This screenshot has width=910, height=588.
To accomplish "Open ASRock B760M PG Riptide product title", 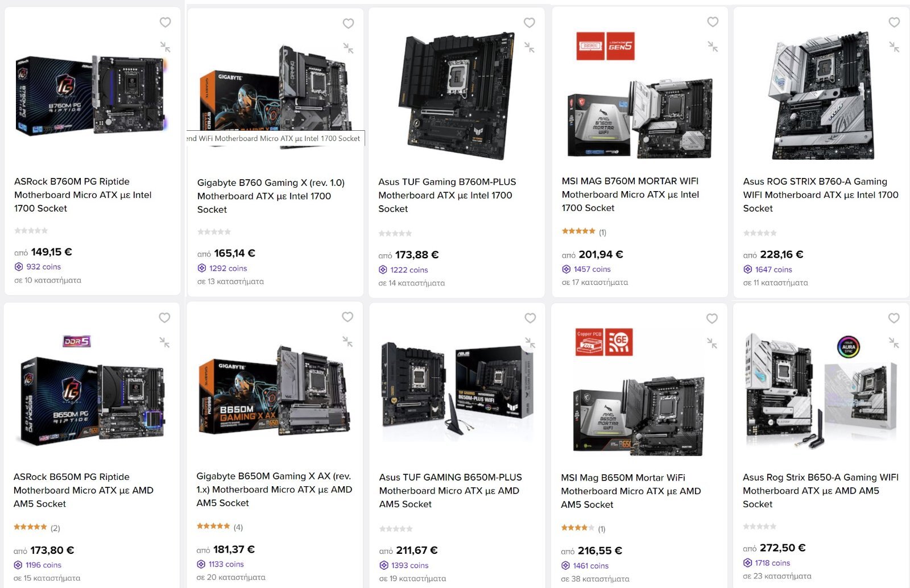I will point(83,195).
